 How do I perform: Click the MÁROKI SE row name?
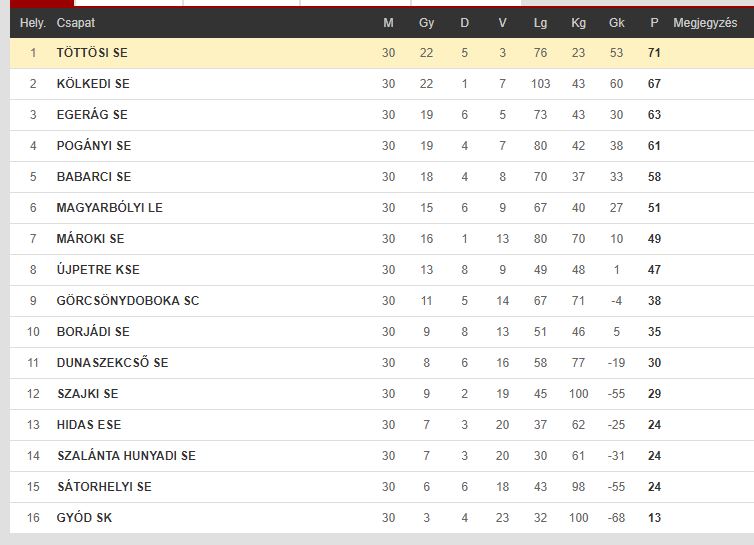coord(90,239)
